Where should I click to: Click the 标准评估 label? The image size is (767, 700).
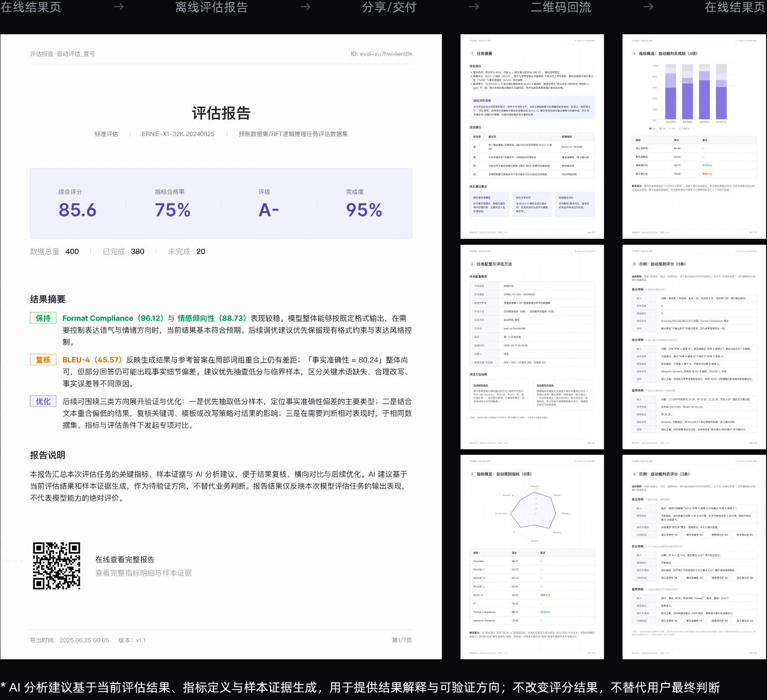click(106, 134)
